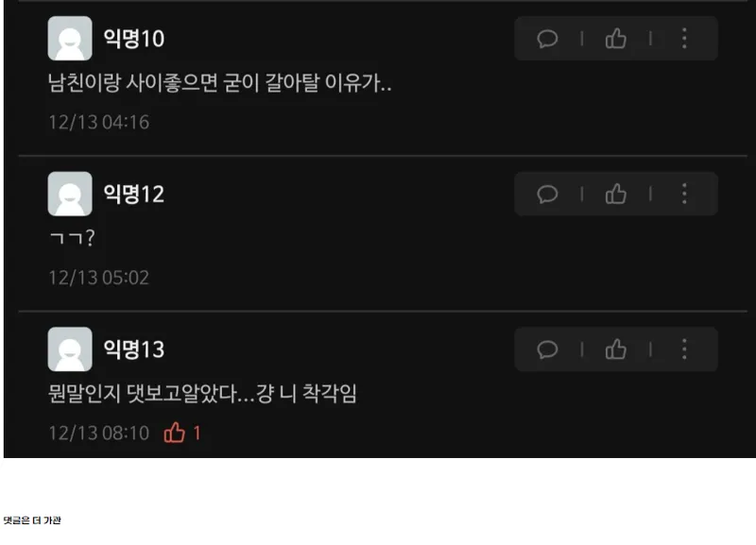This screenshot has height=545, width=756.
Task: Like the comment by 익명12
Action: (616, 195)
